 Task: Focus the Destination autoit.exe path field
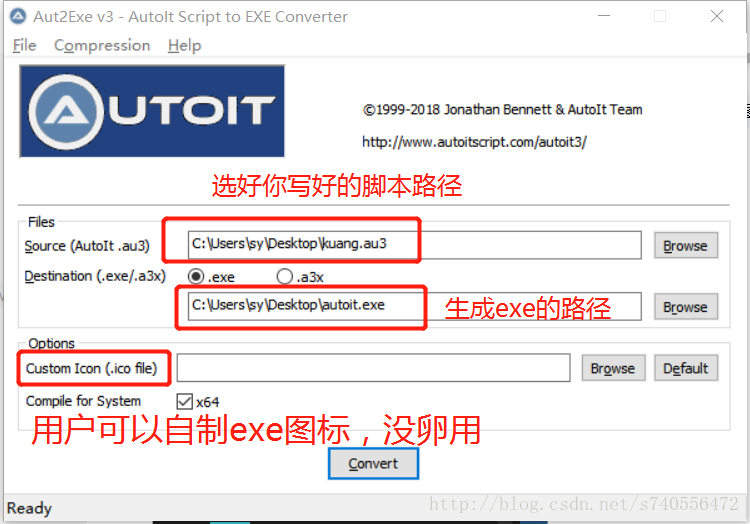[414, 306]
